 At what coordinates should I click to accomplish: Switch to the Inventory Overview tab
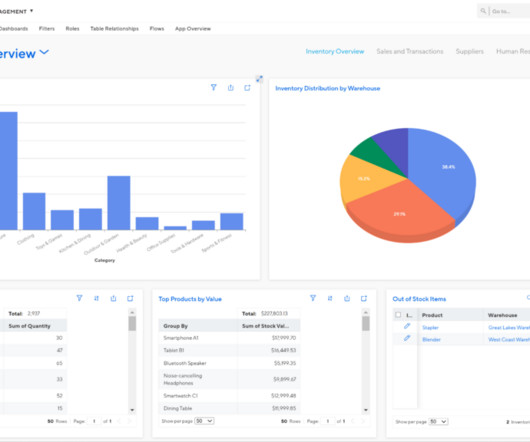(335, 51)
